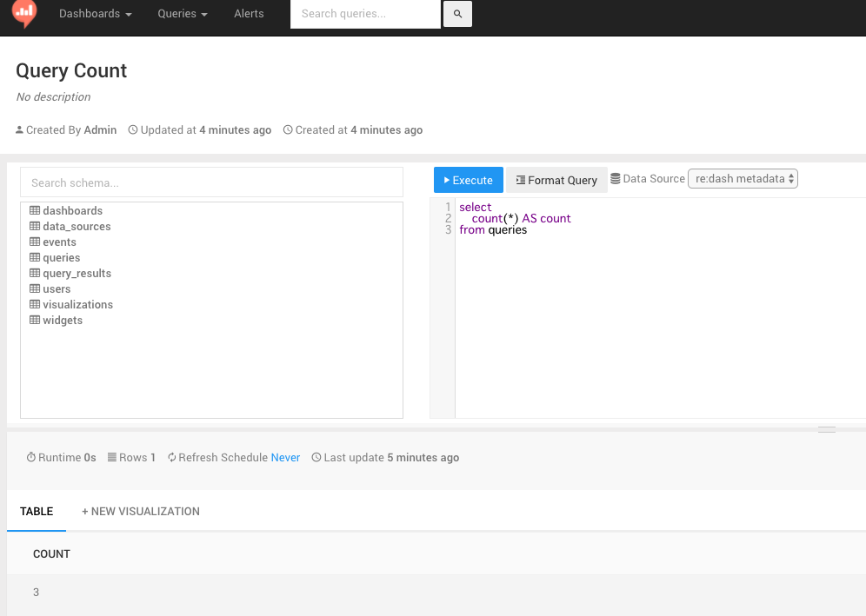Select the widgets schema table name
Image resolution: width=866 pixels, height=616 pixels.
[x=63, y=320]
